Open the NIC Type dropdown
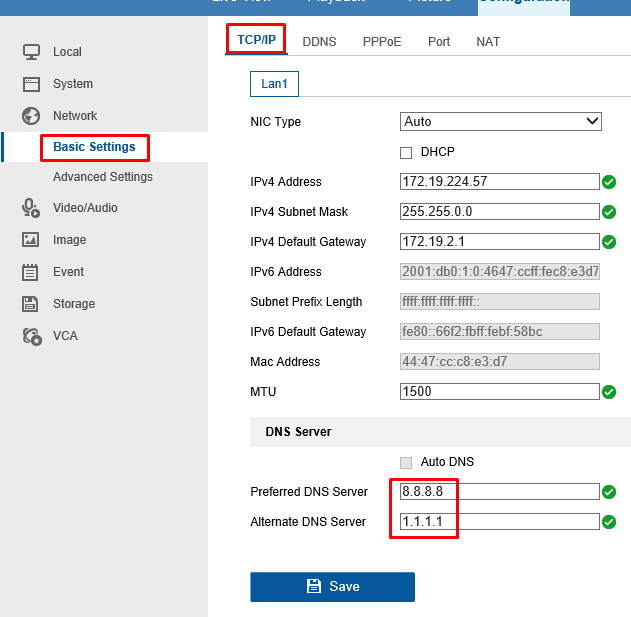The image size is (631, 617). [x=501, y=122]
